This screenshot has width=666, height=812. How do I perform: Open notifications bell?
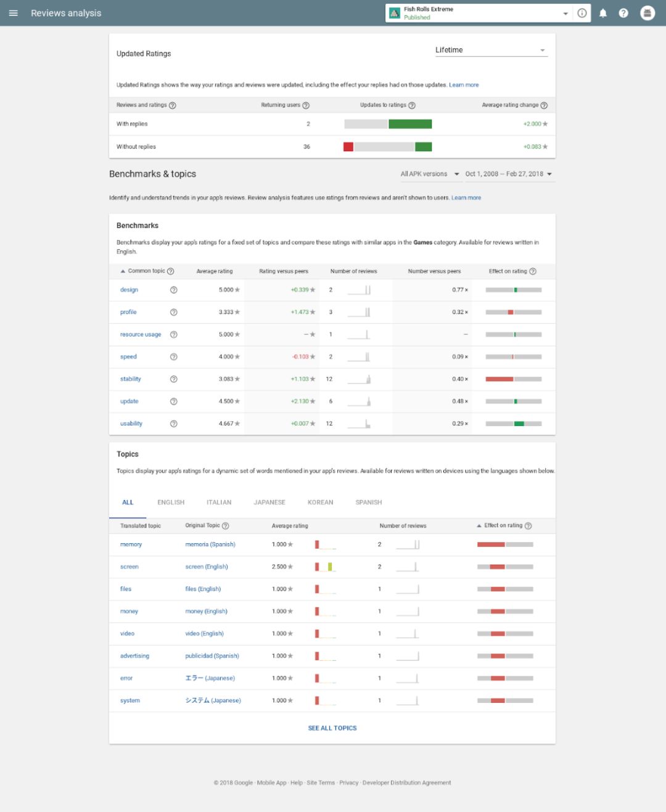coord(603,13)
